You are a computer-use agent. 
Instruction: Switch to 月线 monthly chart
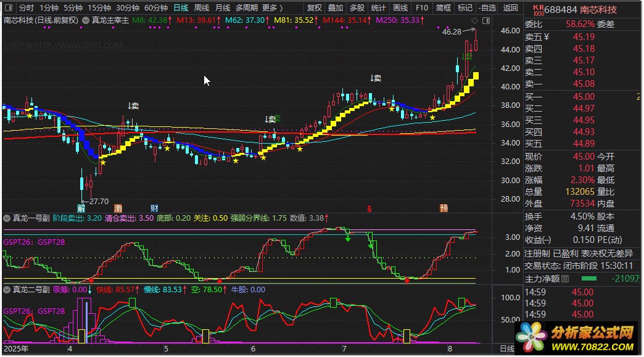[223, 8]
